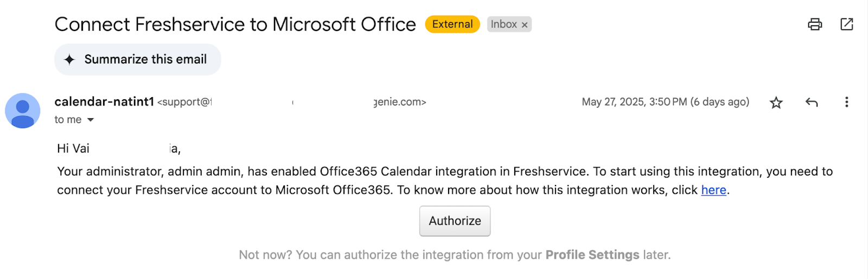The image size is (868, 279).
Task: Click the Inbox label text
Action: (503, 24)
